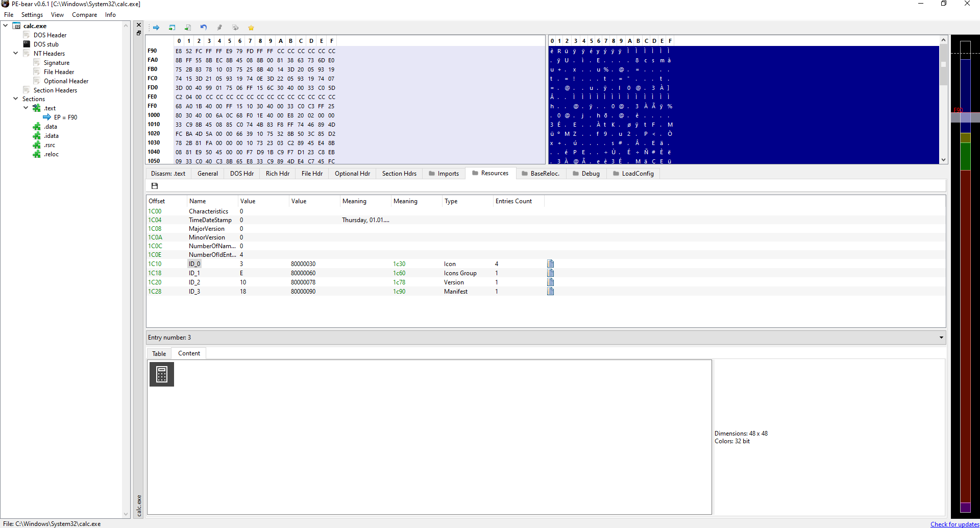Click the hex view scroll up arrow
The height and width of the screenshot is (528, 980).
pos(943,40)
